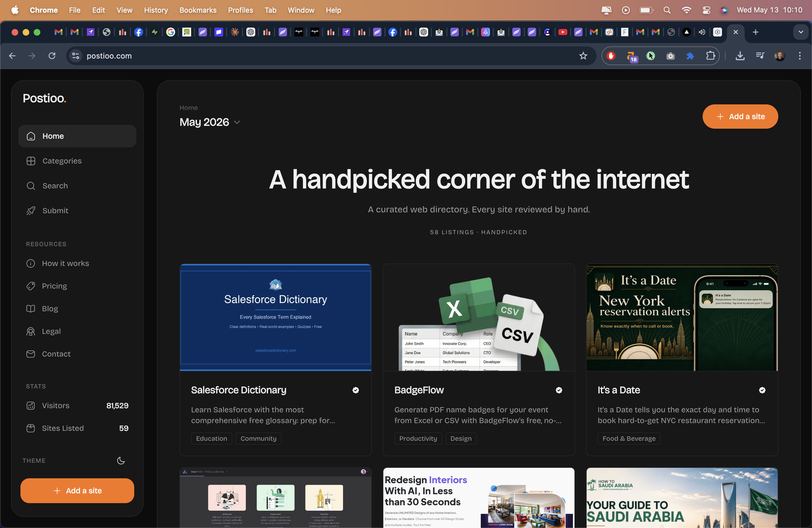Select the Community tag
812x528 pixels.
click(x=258, y=439)
